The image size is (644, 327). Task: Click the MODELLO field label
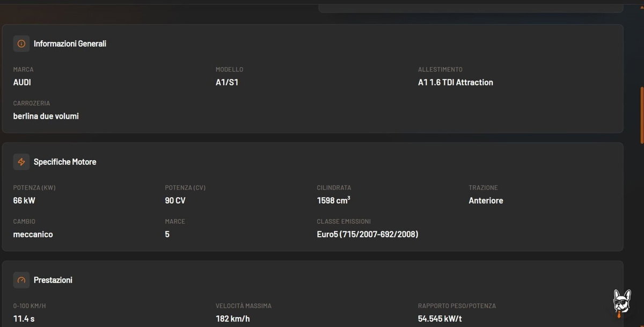pos(230,69)
